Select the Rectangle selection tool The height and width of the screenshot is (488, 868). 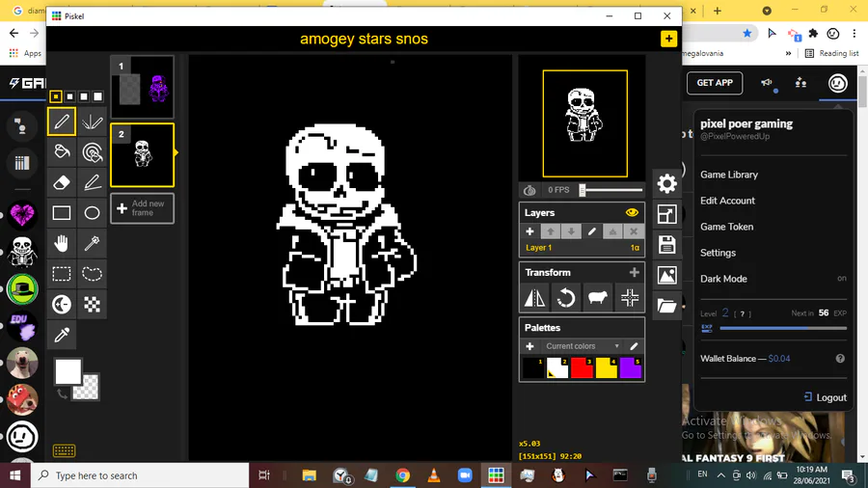tap(62, 274)
